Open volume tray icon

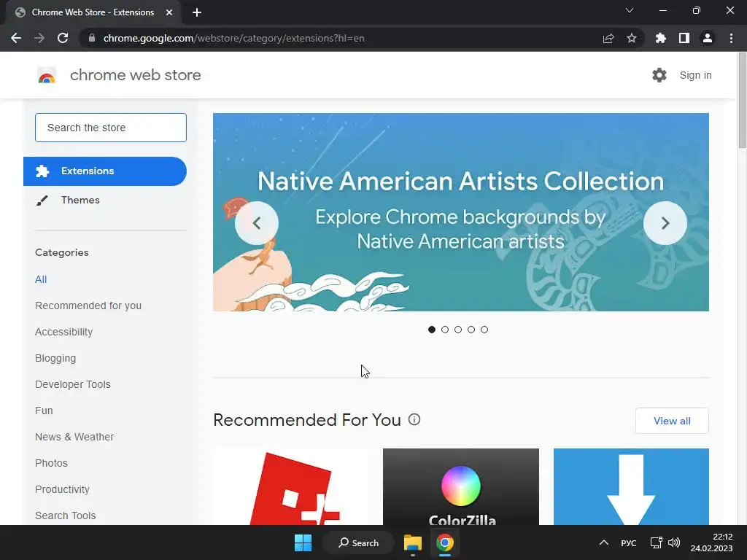tap(673, 542)
